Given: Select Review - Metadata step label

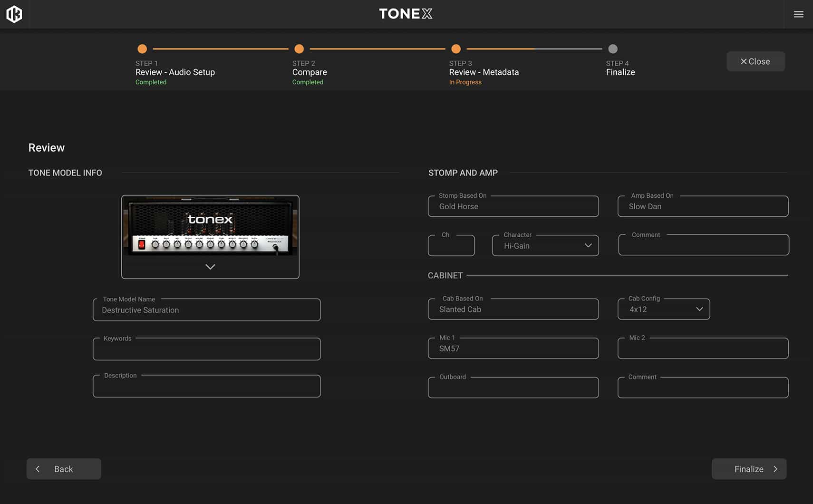Looking at the screenshot, I should (484, 72).
